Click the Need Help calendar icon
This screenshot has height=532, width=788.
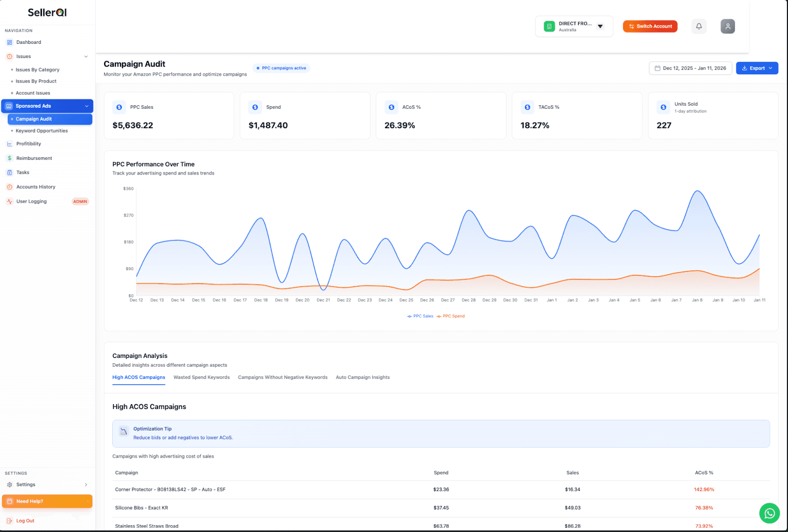coord(9,501)
